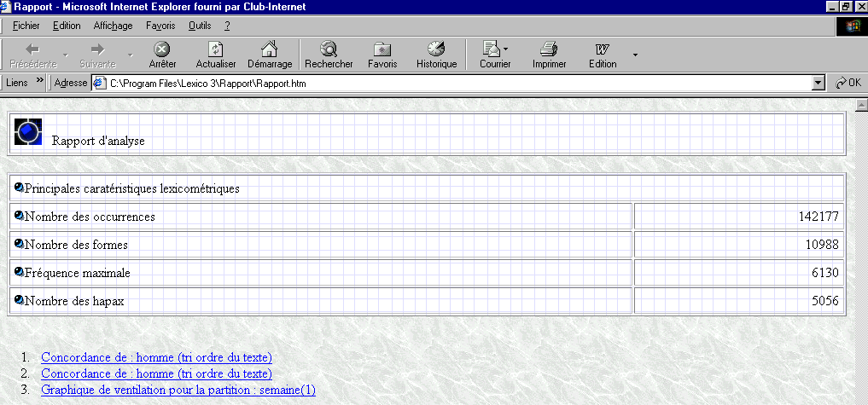The width and height of the screenshot is (868, 405).
Task: Click the Actualiser refresh icon
Action: (x=216, y=49)
